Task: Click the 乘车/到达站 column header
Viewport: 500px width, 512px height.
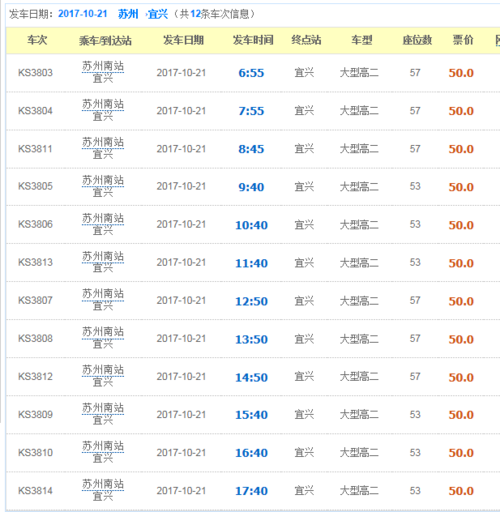Action: 105,40
